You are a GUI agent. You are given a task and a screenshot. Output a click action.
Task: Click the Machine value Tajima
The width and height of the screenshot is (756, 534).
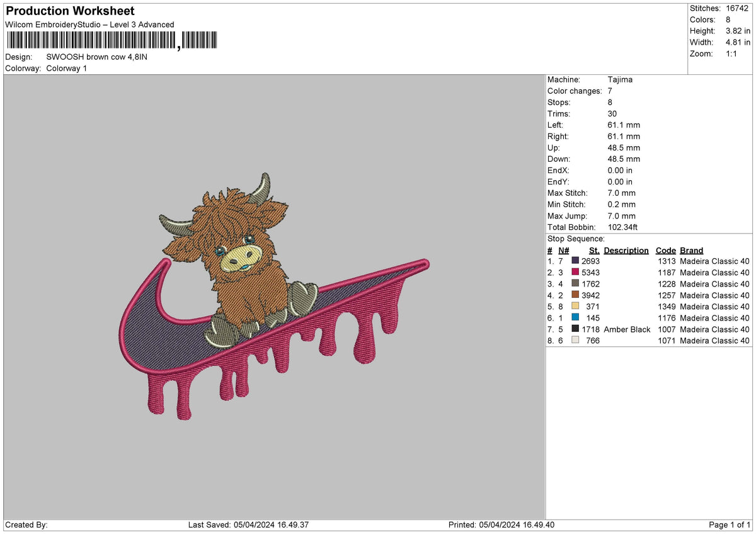(x=620, y=79)
